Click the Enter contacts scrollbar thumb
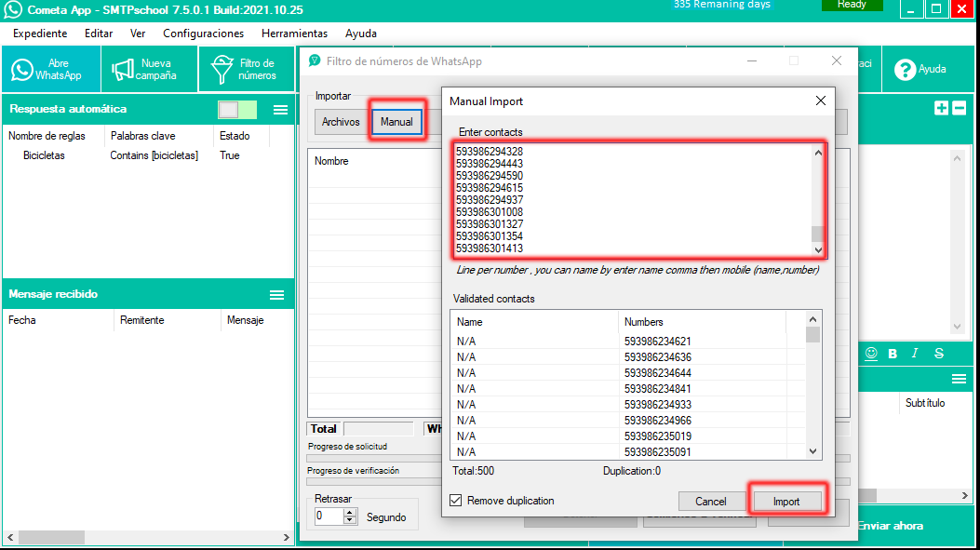The width and height of the screenshot is (980, 550). (817, 234)
